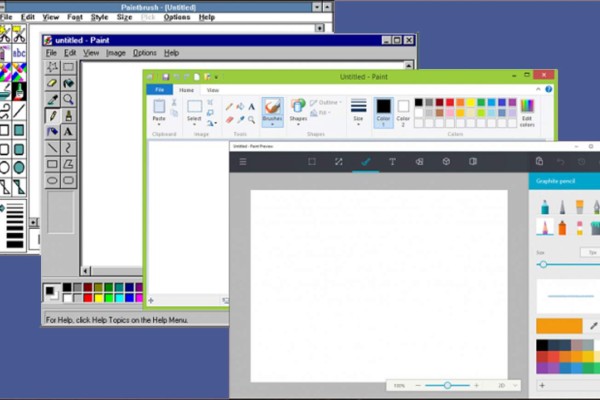Viewport: 600px width, 400px height.
Task: Select the filled circle tool in Paintbrush
Action: [x=19, y=167]
